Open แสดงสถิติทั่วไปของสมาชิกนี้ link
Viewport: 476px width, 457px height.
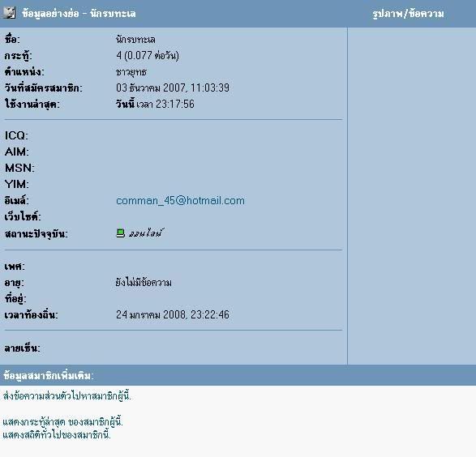pyautogui.click(x=57, y=435)
